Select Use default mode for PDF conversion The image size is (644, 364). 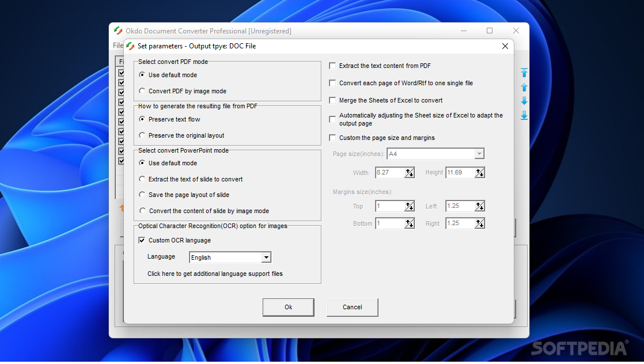(x=142, y=75)
